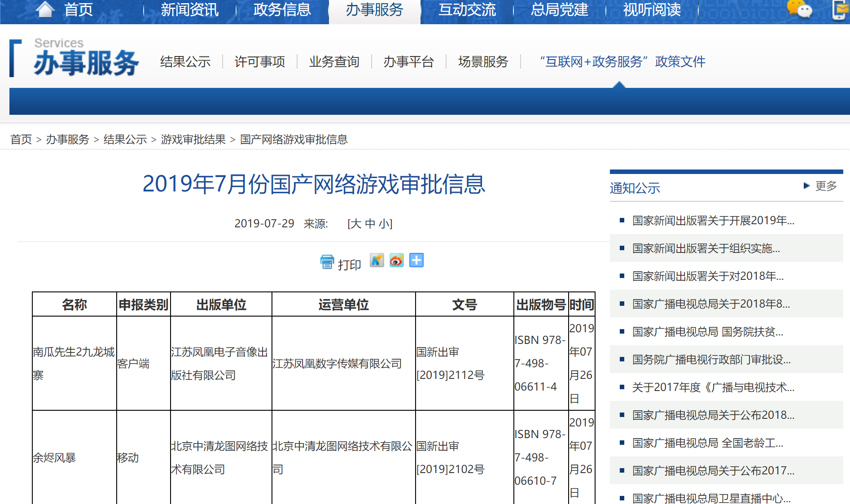Open the 视听阅读 navigation tab
The width and height of the screenshot is (850, 504).
[652, 9]
